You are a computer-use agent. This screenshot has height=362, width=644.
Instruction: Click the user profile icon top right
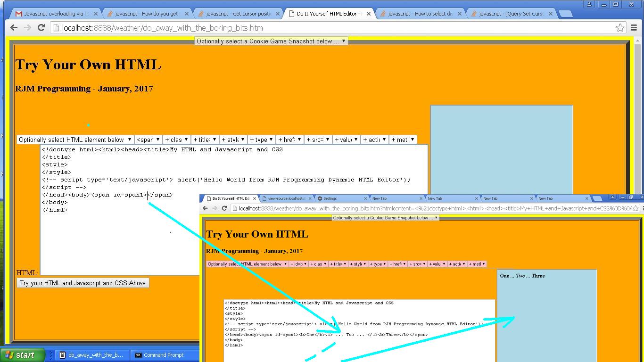pos(589,4)
